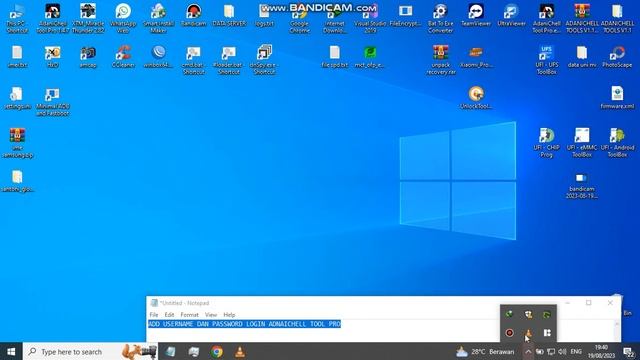Select the unpack recovery.rar archive
640x360 pixels.
click(440, 60)
